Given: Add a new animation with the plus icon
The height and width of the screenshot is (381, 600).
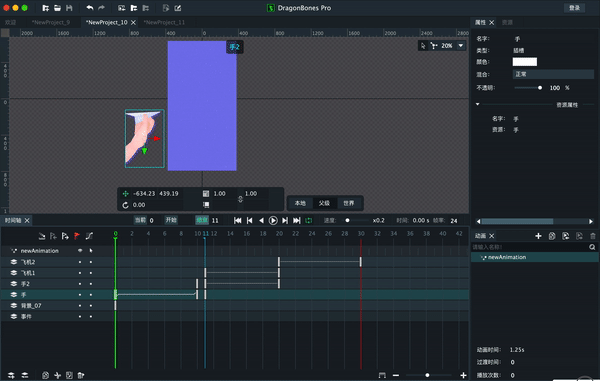Looking at the screenshot, I should tap(538, 236).
